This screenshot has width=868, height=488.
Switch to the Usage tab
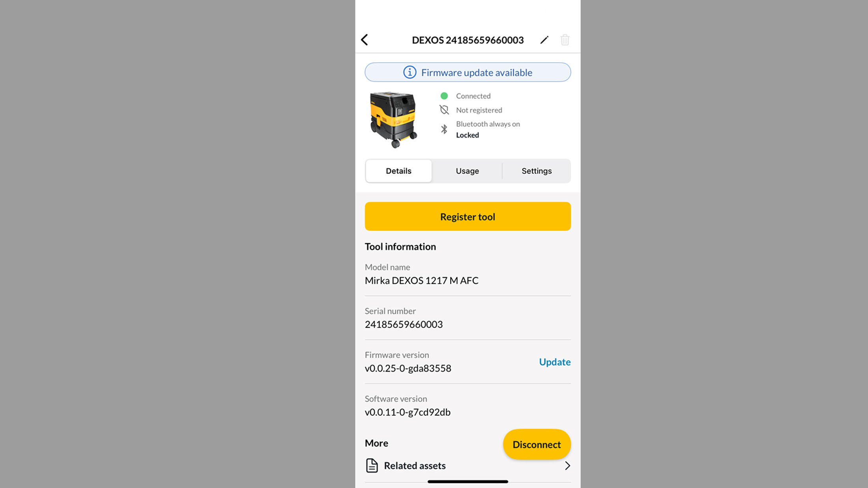click(467, 171)
